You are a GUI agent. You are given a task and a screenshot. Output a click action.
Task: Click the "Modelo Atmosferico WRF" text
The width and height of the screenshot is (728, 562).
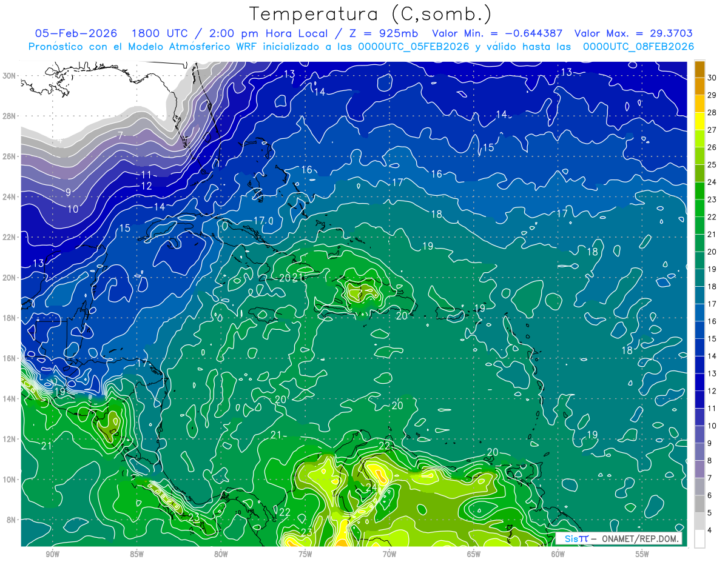(191, 47)
